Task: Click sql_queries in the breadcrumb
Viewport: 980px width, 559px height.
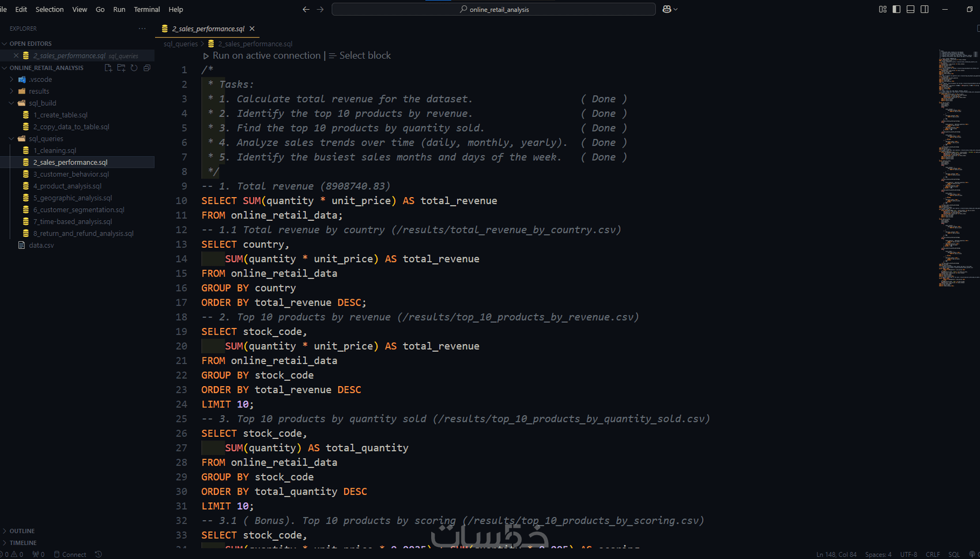Action: click(x=180, y=44)
